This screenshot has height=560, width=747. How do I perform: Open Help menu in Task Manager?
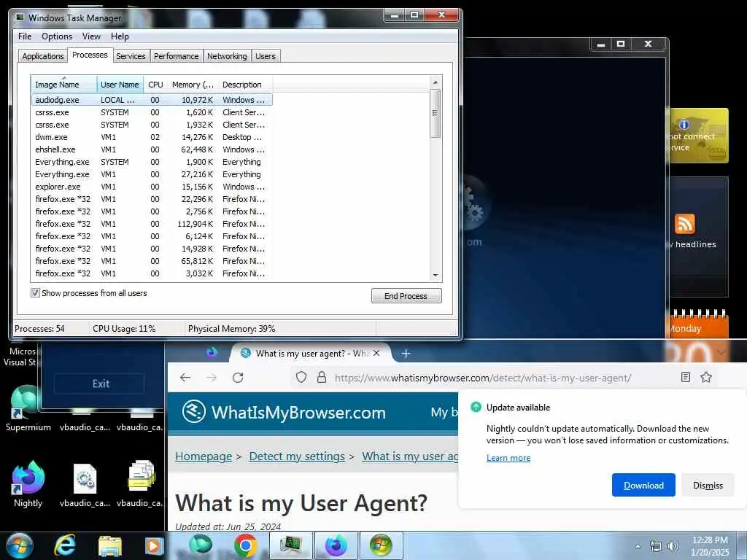point(120,36)
